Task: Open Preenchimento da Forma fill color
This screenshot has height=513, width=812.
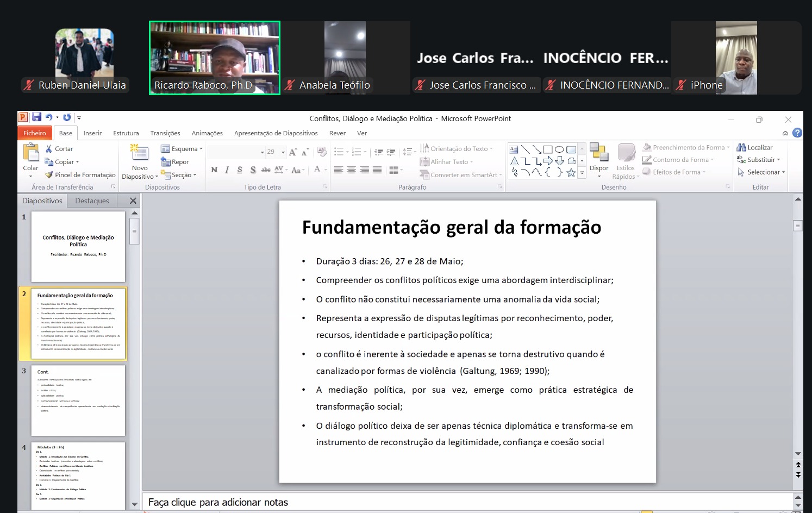Action: tap(686, 147)
